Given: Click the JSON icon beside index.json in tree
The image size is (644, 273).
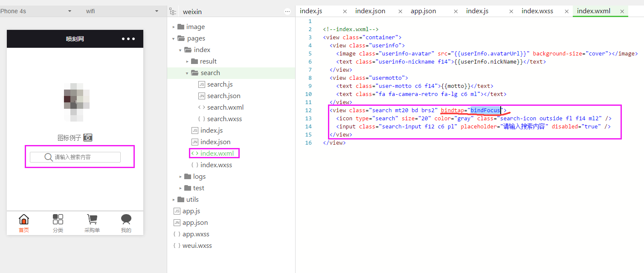Looking at the screenshot, I should (195, 142).
